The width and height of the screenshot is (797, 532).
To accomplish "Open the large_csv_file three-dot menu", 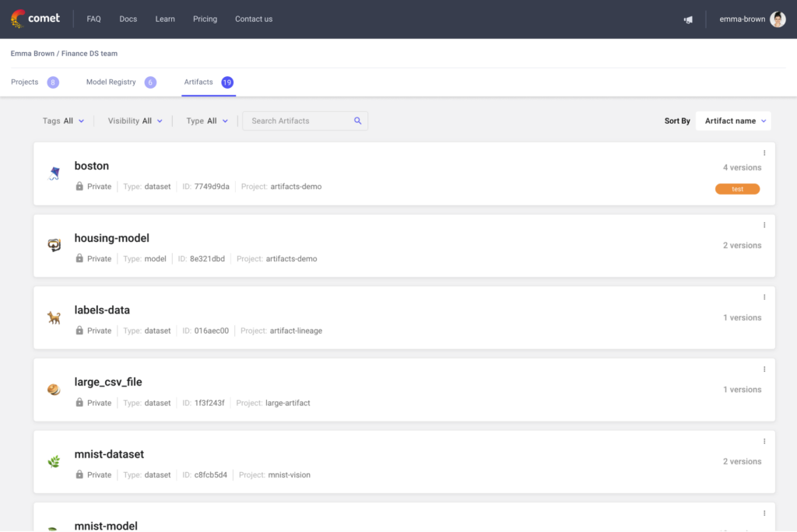I will [764, 369].
